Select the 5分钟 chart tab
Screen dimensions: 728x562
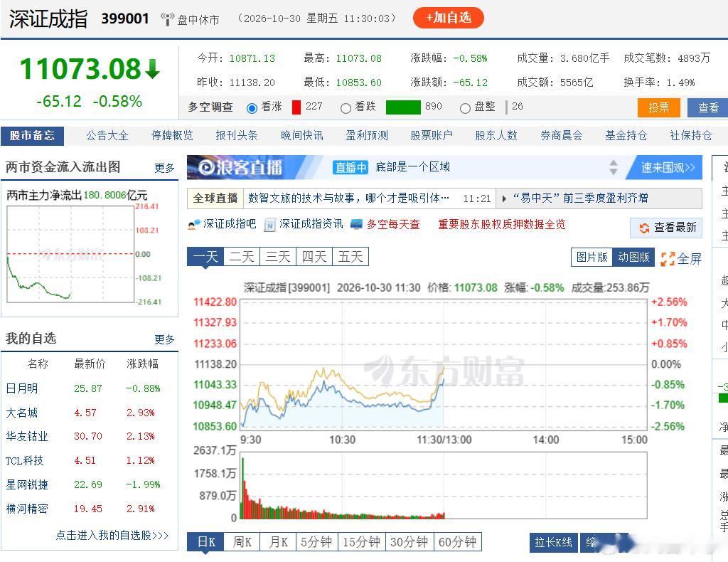[x=316, y=542]
